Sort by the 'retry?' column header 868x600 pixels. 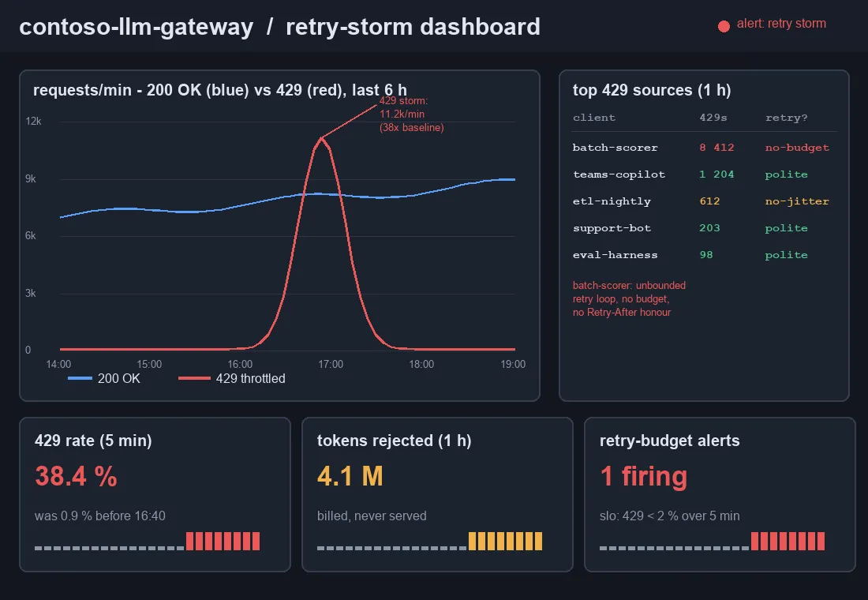click(x=787, y=118)
